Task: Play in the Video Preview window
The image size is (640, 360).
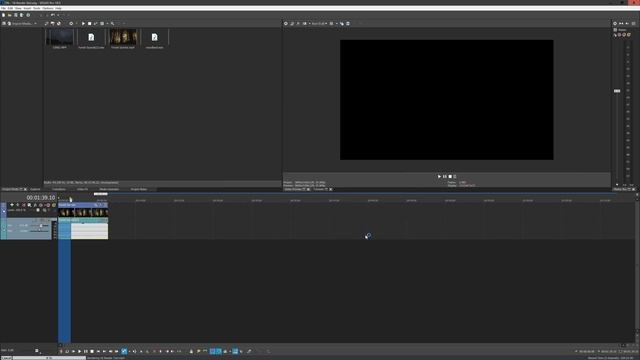Action: 439,176
